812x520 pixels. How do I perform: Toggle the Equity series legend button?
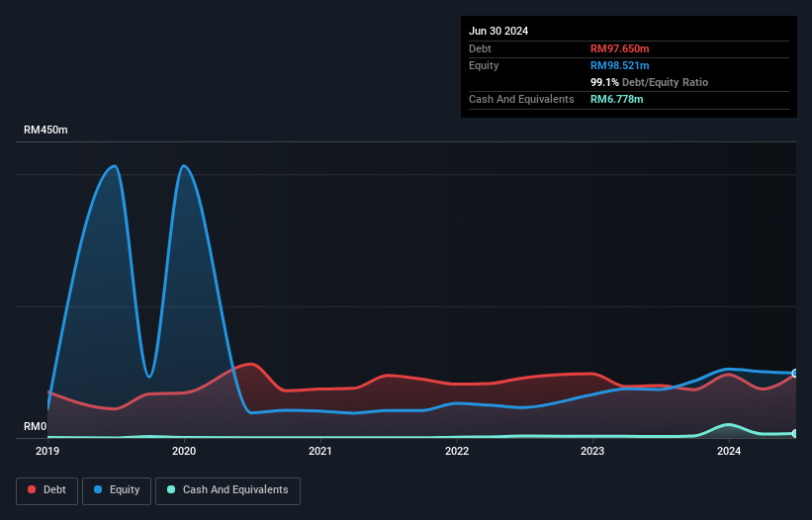pyautogui.click(x=117, y=490)
